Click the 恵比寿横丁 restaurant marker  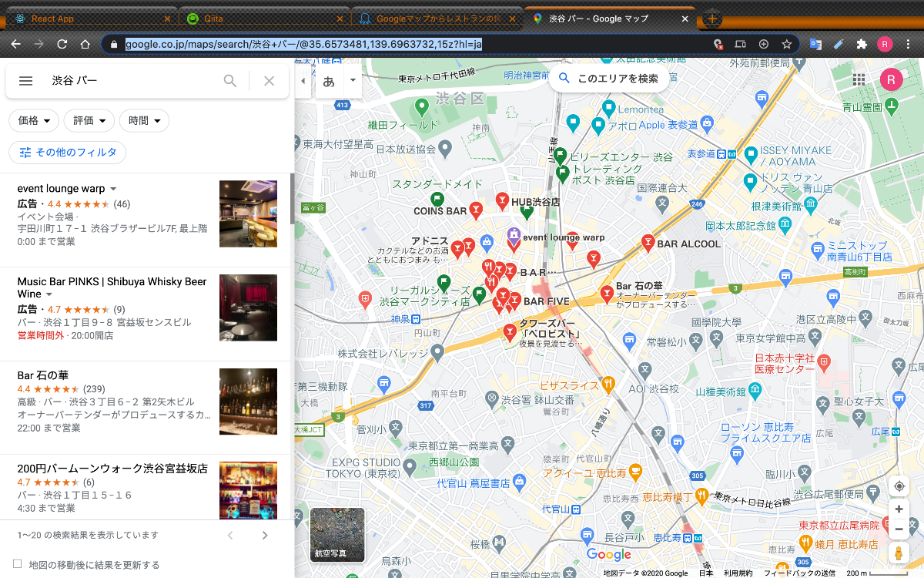[701, 496]
